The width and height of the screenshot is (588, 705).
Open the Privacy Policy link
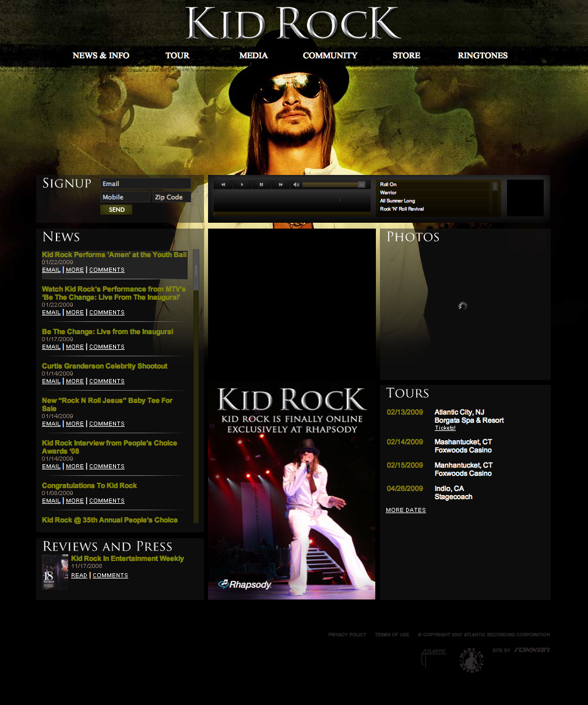click(x=347, y=634)
